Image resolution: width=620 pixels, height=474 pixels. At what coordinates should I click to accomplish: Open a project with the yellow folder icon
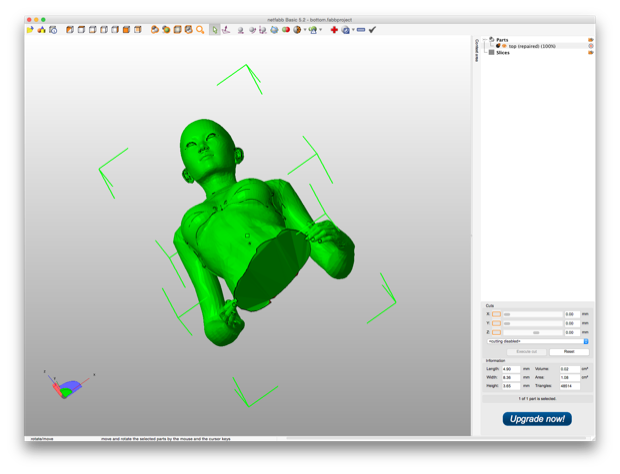point(30,30)
